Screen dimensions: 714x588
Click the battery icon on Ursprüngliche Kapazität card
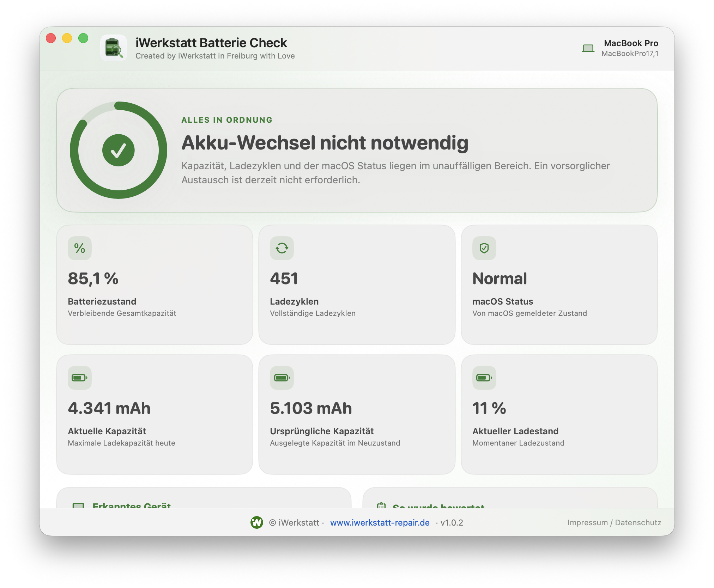pos(282,378)
